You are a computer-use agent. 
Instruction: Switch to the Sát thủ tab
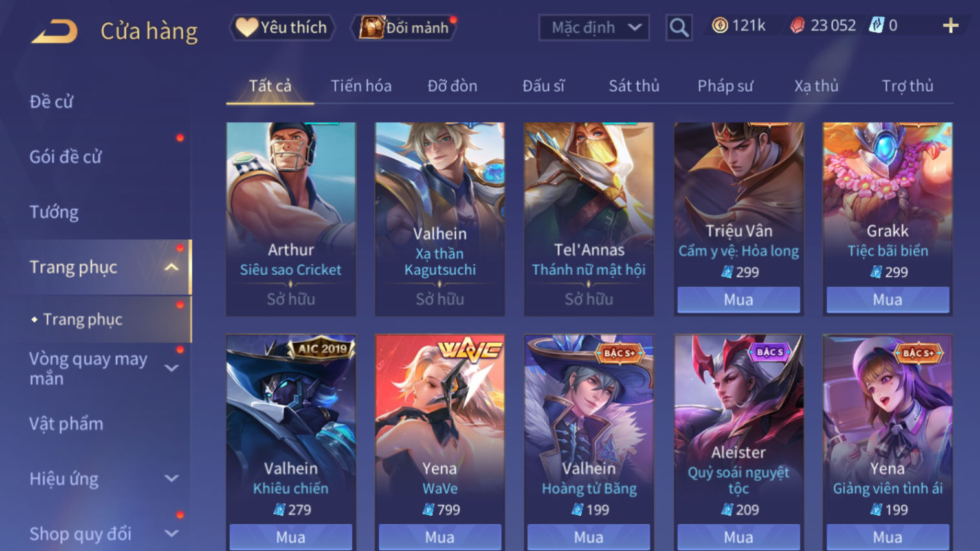(x=634, y=86)
